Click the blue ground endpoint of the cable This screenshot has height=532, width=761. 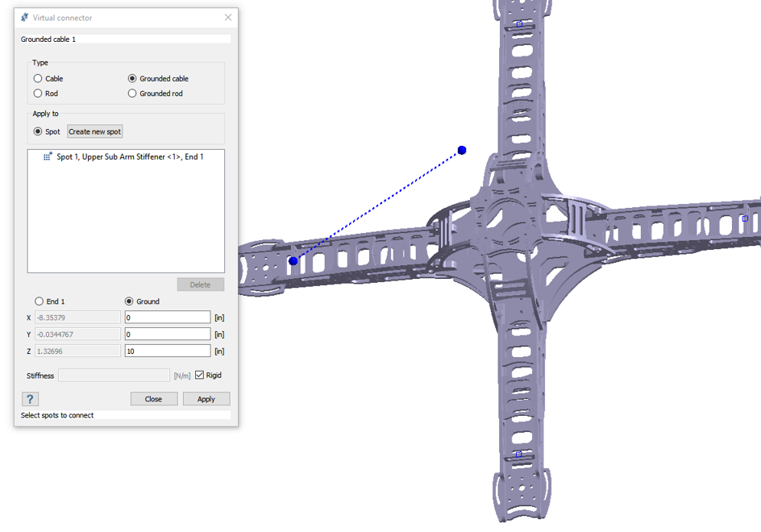(462, 151)
